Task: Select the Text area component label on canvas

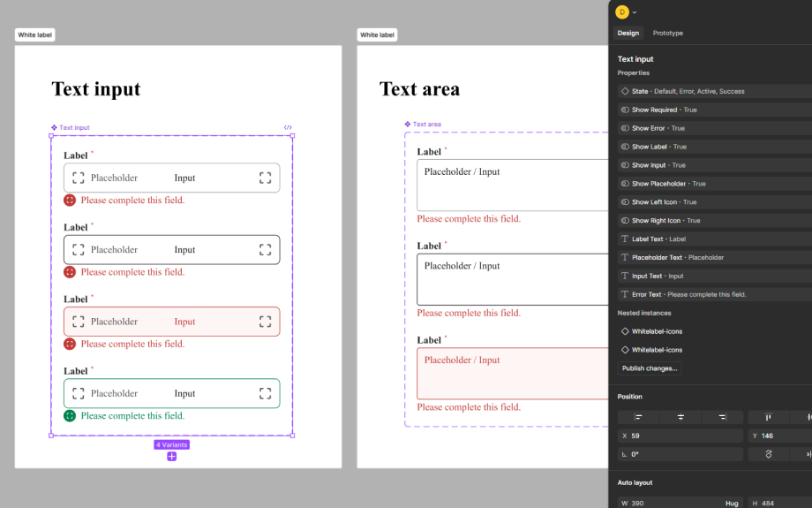Action: coord(423,125)
